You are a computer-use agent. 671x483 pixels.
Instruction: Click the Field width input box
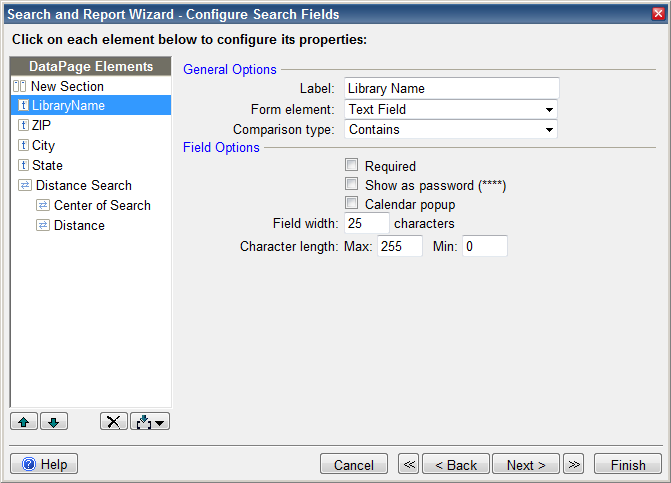(x=366, y=224)
